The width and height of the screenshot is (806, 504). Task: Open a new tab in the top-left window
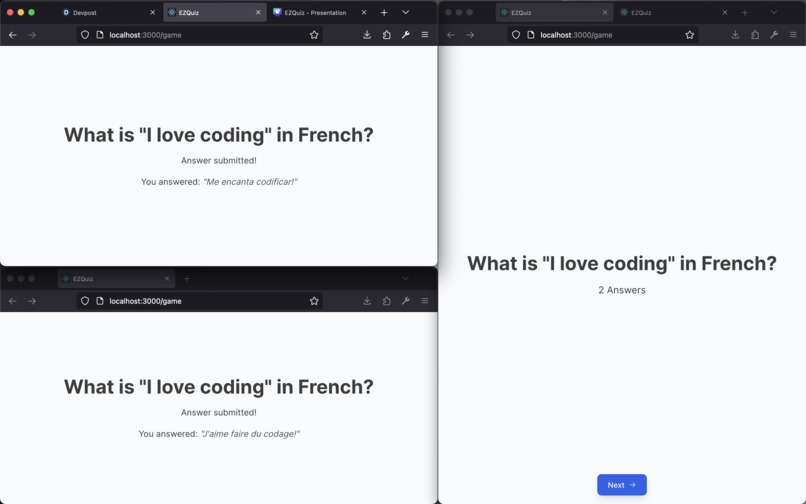point(384,12)
